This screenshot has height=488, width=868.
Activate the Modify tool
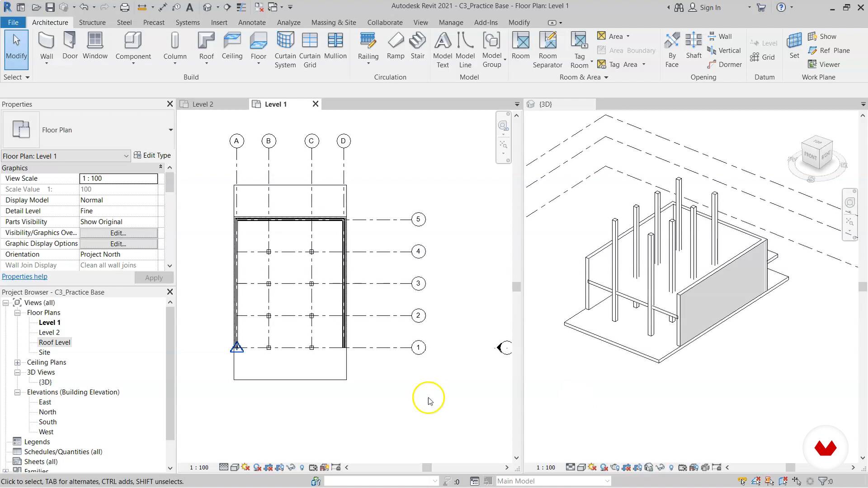[16, 49]
